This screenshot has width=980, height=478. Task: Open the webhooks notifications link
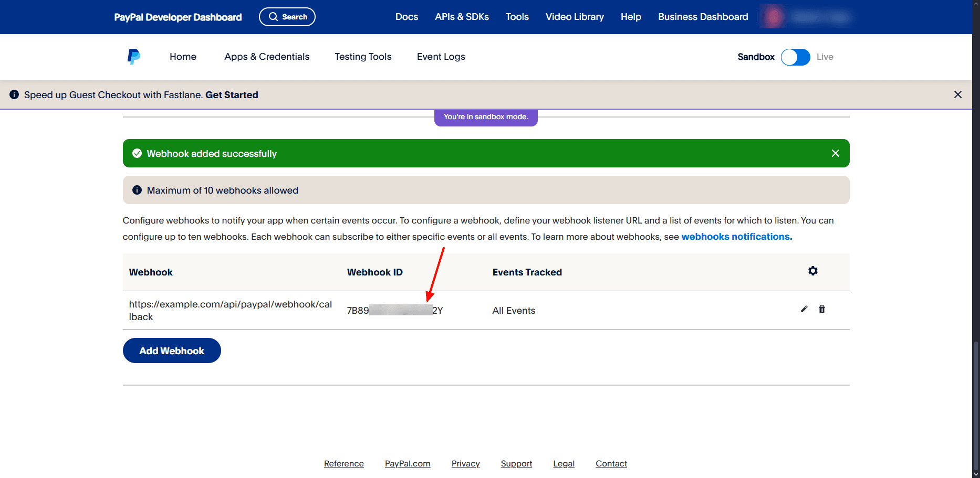(736, 236)
